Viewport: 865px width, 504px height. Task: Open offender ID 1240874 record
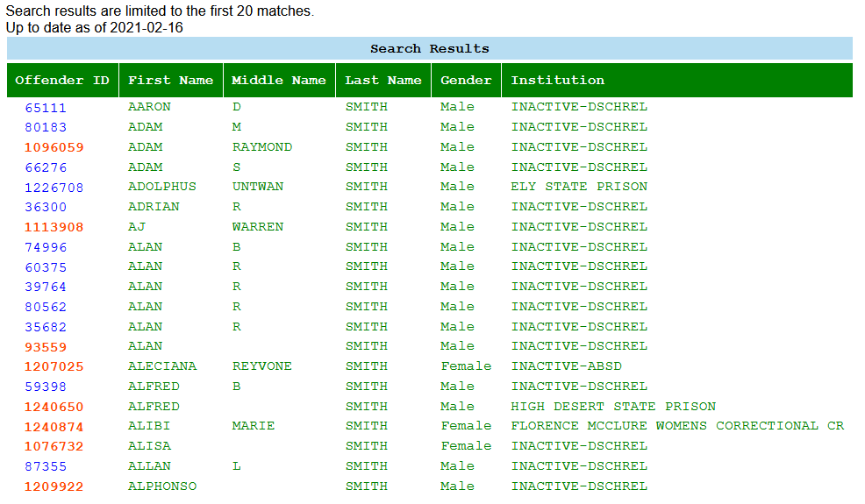(54, 427)
